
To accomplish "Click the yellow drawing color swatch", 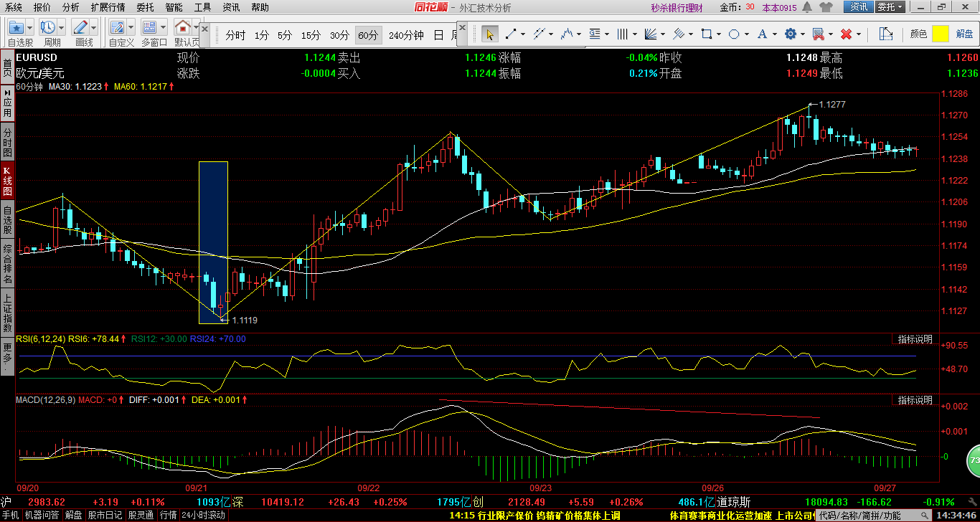I will (941, 34).
